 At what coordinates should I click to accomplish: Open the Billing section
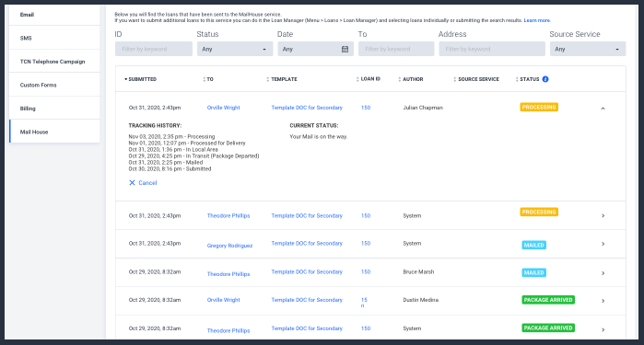point(54,109)
